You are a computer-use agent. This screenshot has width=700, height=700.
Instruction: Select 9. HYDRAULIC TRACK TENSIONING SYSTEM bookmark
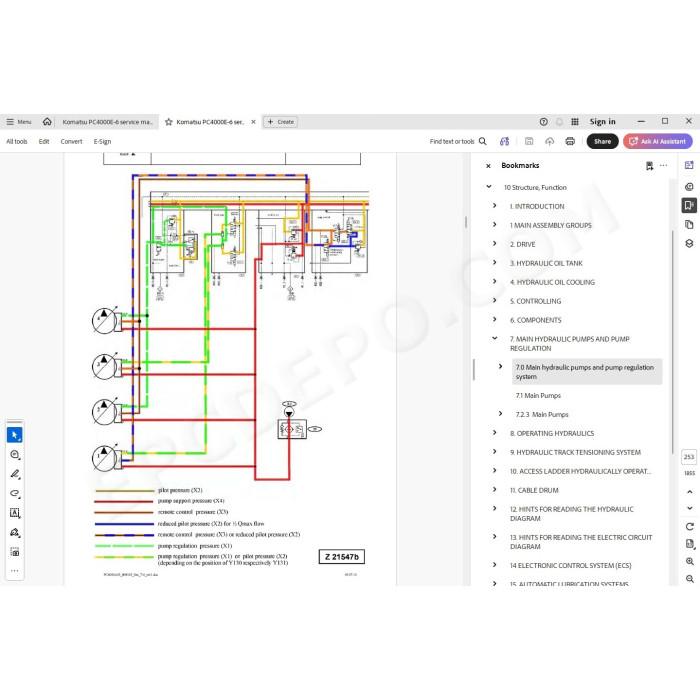575,453
